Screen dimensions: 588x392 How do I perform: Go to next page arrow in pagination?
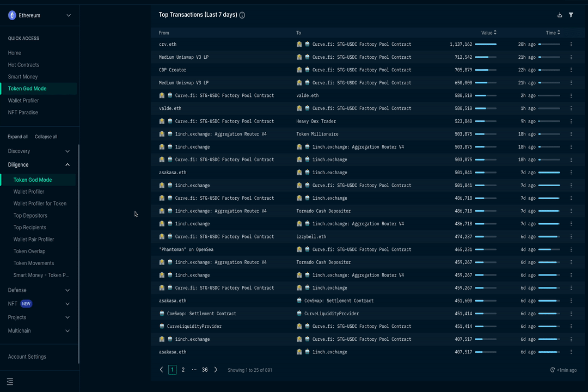[216, 370]
